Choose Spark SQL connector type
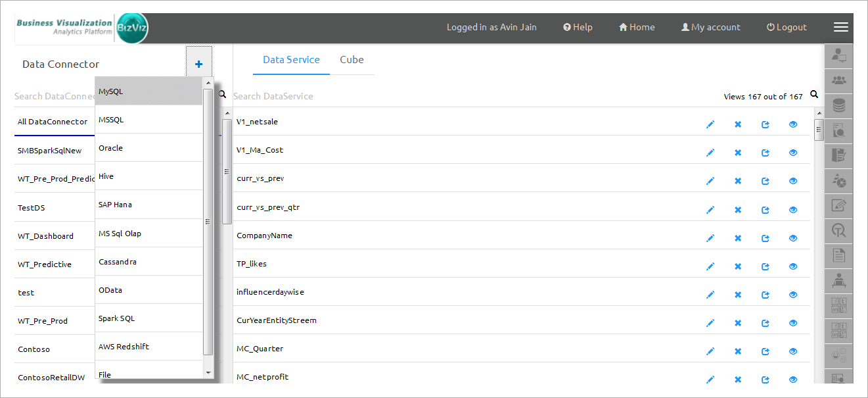The height and width of the screenshot is (398, 868). 149,318
